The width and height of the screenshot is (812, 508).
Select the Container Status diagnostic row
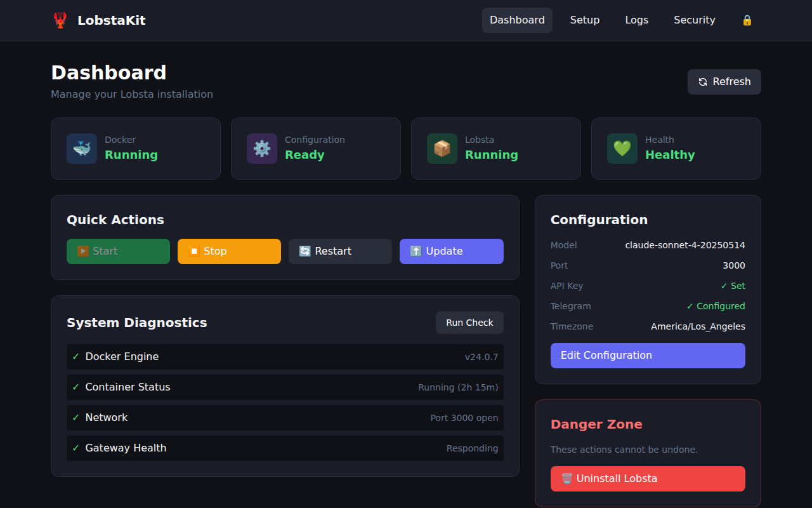(285, 387)
